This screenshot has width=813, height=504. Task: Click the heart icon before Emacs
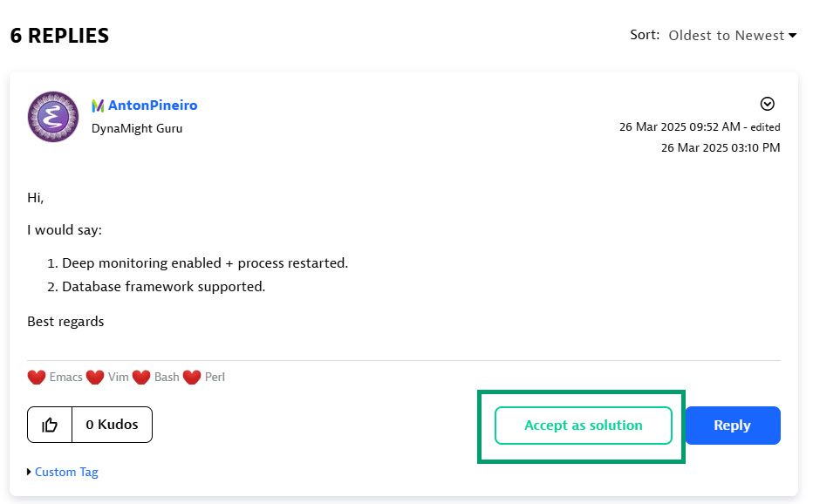point(37,378)
